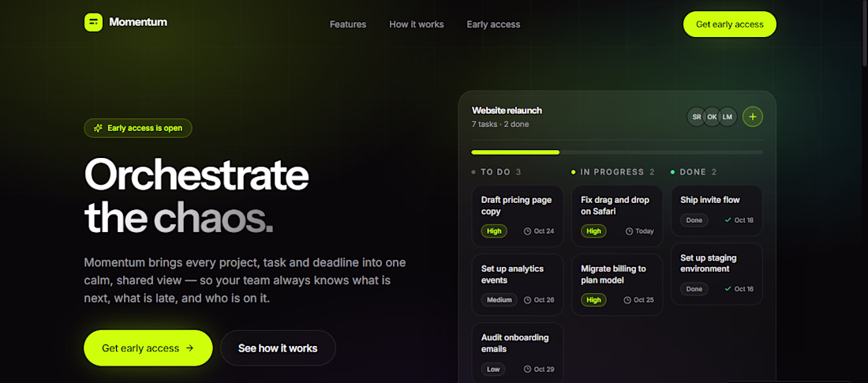Open the Draft pricing page copy card
This screenshot has height=383, width=868.
518,216
